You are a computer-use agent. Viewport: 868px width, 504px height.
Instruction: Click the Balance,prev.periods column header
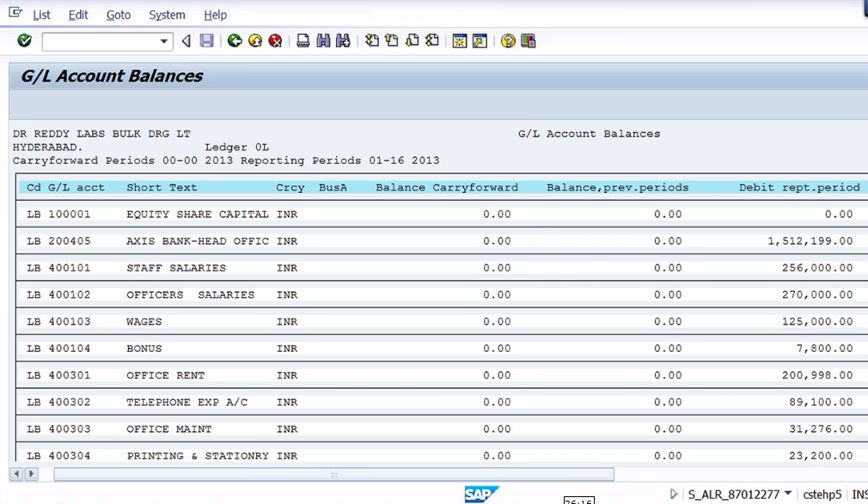pyautogui.click(x=617, y=187)
